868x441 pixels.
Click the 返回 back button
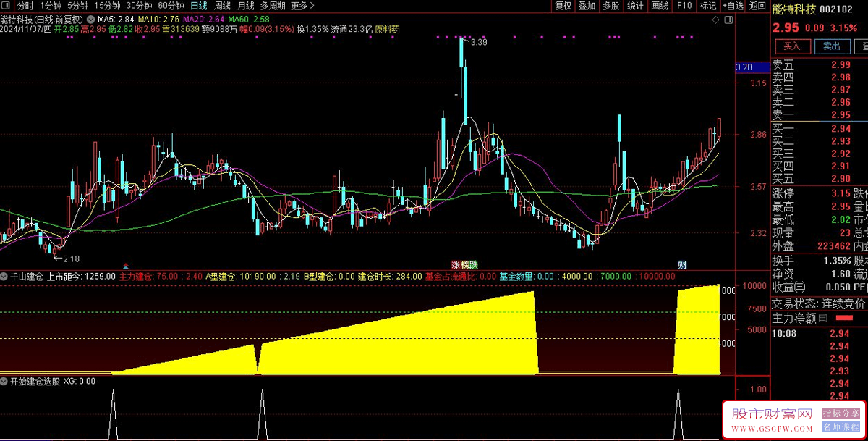[x=757, y=6]
